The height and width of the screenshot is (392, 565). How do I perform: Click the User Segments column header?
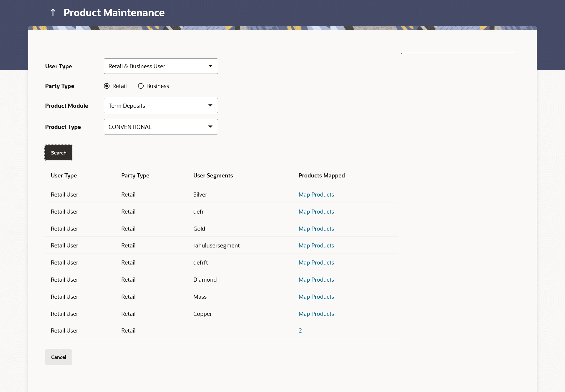[213, 175]
